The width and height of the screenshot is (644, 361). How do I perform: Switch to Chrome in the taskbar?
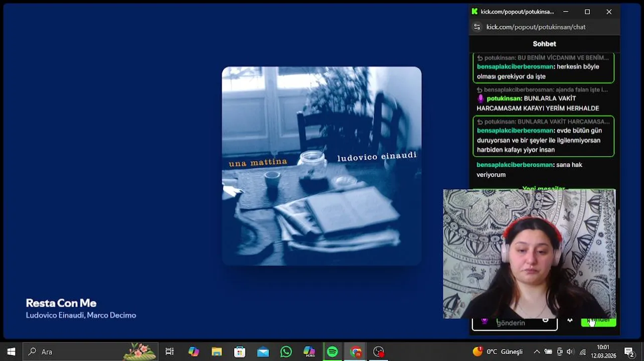356,351
